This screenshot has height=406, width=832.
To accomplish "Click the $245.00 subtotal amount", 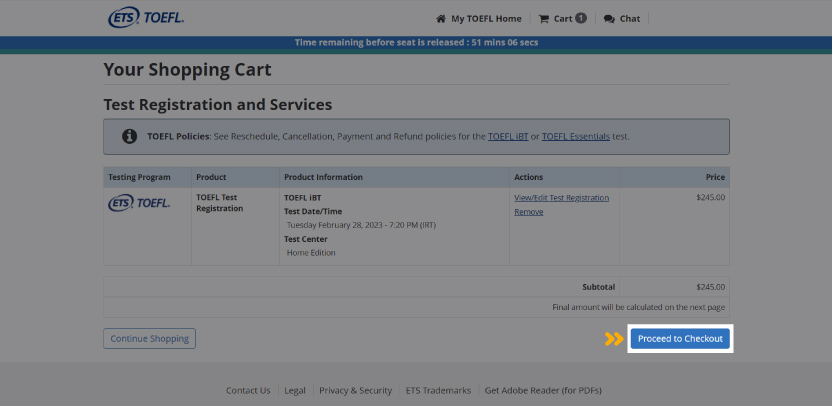I will (710, 287).
